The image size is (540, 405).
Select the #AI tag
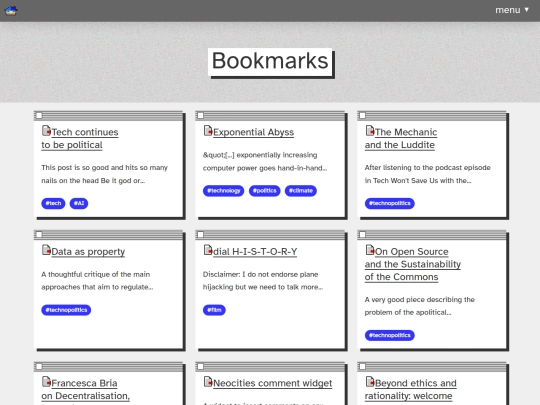click(x=79, y=203)
